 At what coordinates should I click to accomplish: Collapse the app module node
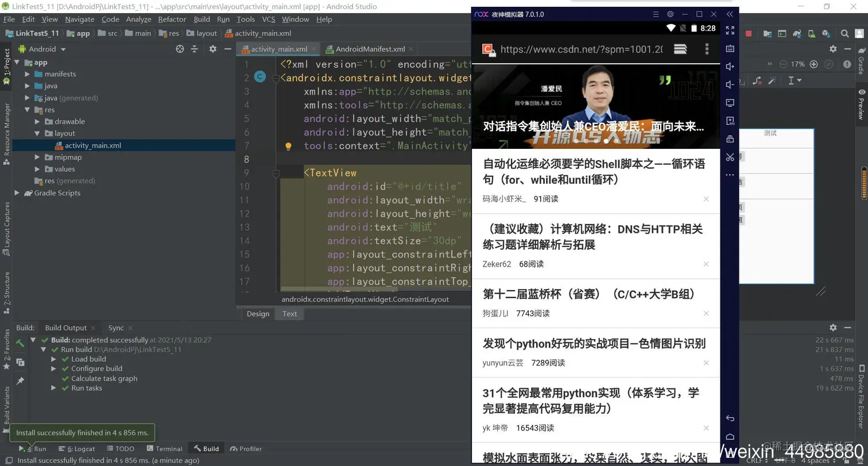click(x=17, y=63)
